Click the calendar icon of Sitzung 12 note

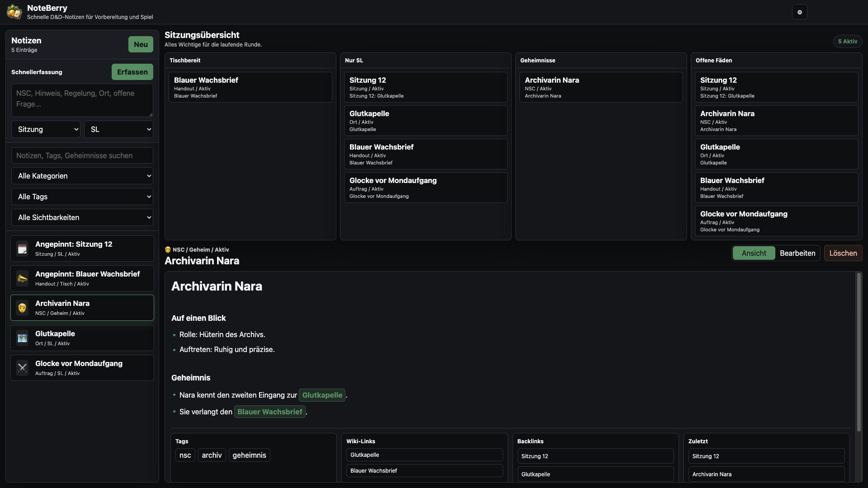pos(22,249)
